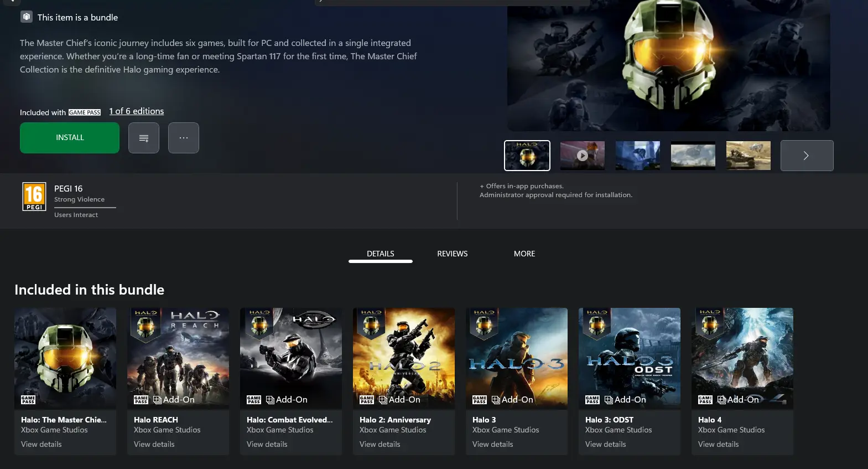868x469 pixels.
Task: Click the 'Included in this bundle' heading
Action: [x=89, y=290]
